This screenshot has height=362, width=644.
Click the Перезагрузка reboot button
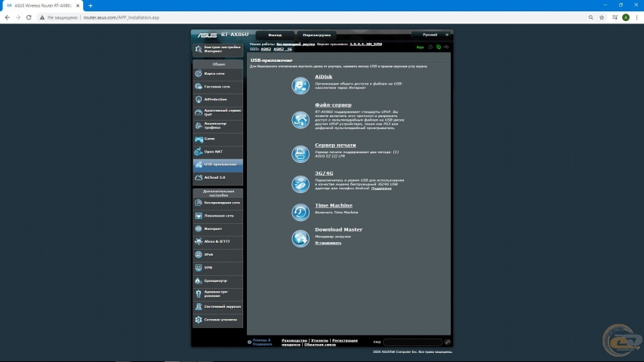pos(316,35)
